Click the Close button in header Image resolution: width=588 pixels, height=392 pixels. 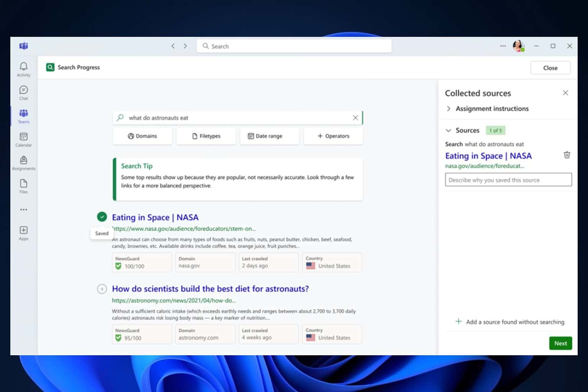550,68
